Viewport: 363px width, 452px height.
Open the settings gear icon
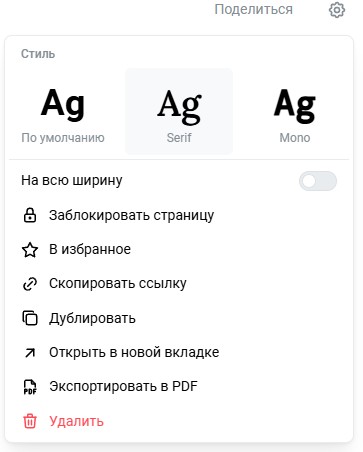(337, 10)
